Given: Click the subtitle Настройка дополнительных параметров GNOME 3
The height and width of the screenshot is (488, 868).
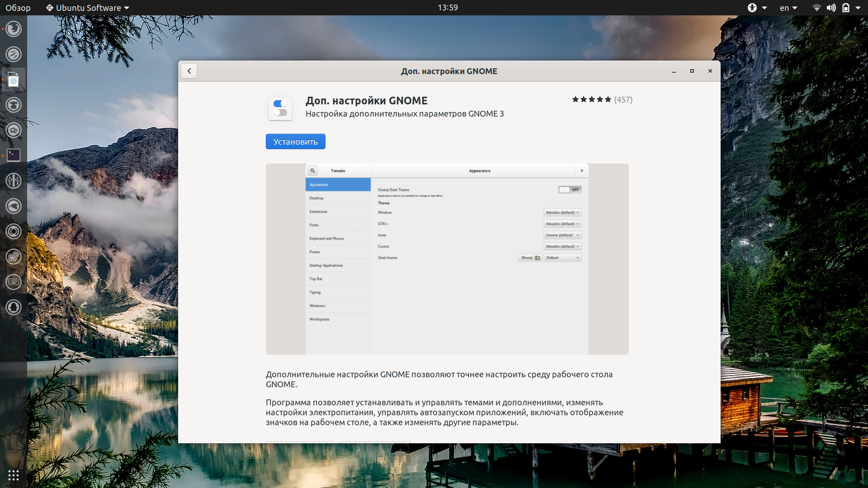Looking at the screenshot, I should [405, 114].
